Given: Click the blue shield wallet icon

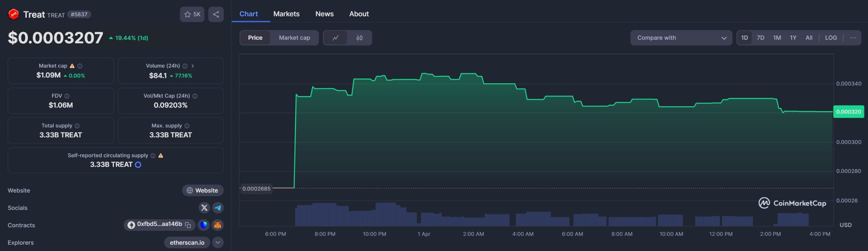Looking at the screenshot, I should pos(203,225).
